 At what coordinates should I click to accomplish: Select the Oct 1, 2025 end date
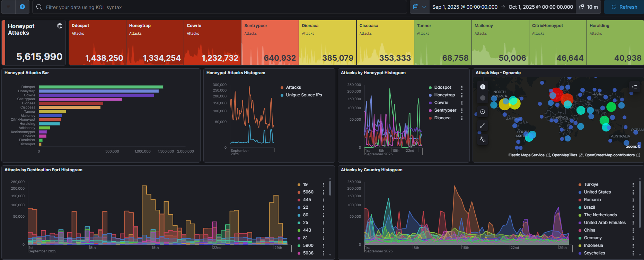pyautogui.click(x=540, y=7)
